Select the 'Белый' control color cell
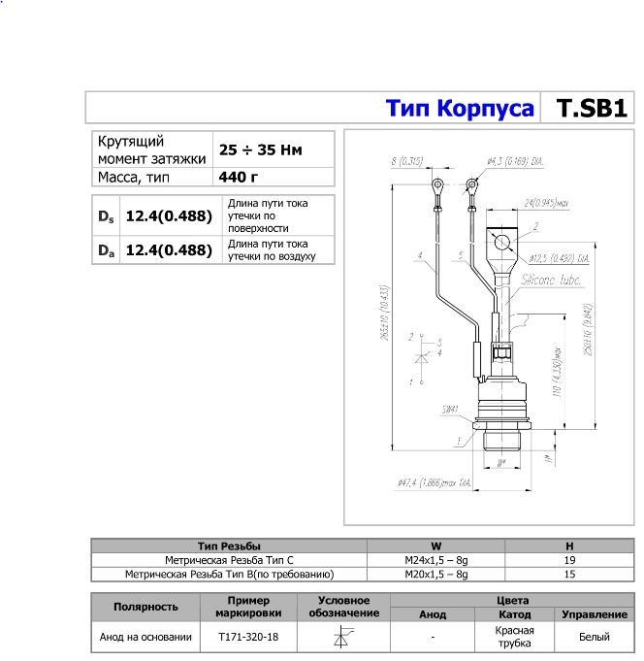This screenshot has width=644, height=661. [x=595, y=637]
